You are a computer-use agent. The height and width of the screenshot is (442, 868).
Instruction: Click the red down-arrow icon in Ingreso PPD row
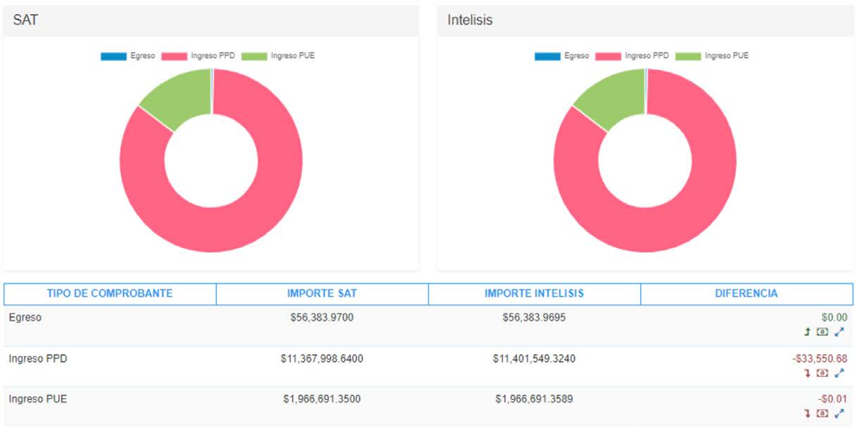pyautogui.click(x=808, y=373)
